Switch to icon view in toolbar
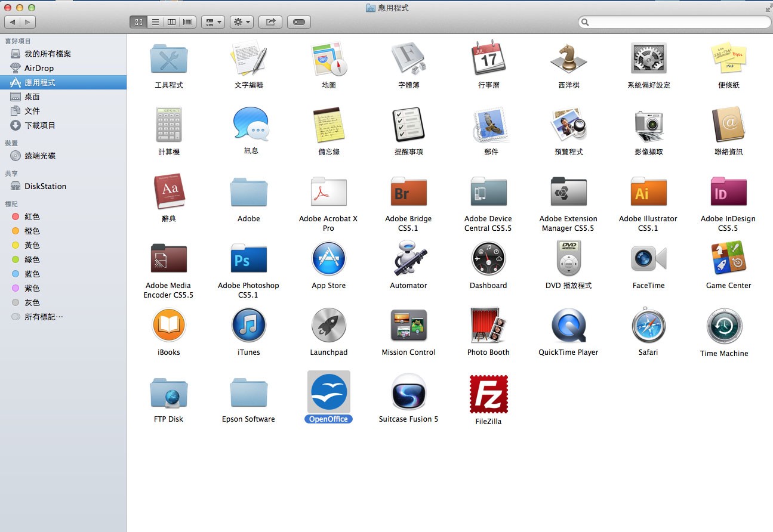Viewport: 773px width, 532px height. tap(138, 22)
